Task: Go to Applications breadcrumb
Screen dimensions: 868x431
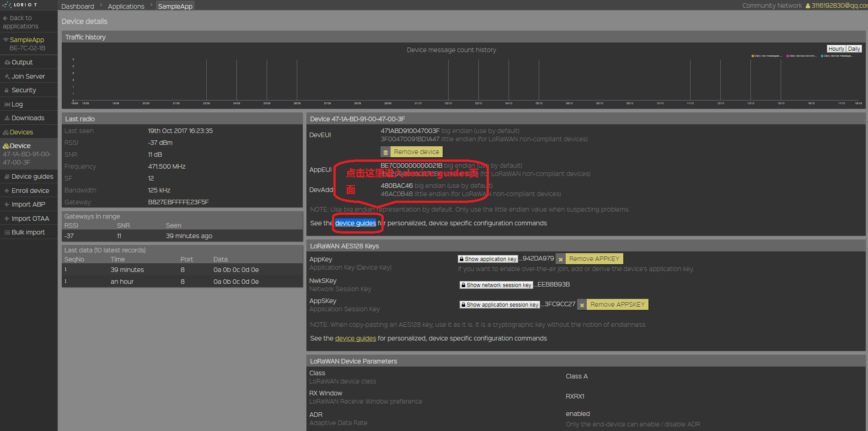Action: (126, 6)
